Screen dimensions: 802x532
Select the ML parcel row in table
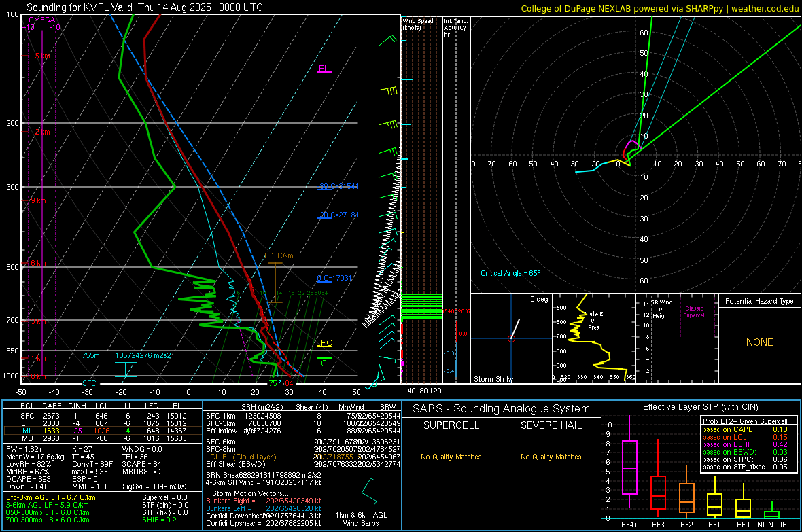pos(103,431)
